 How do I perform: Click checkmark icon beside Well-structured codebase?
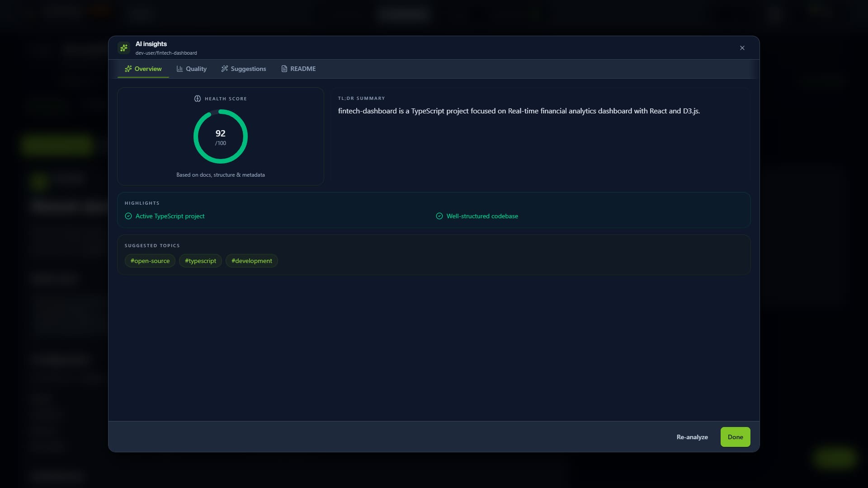pos(439,216)
